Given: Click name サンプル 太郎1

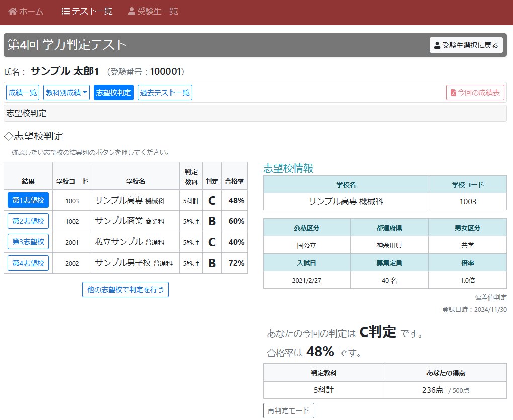Looking at the screenshot, I should click(x=65, y=71).
